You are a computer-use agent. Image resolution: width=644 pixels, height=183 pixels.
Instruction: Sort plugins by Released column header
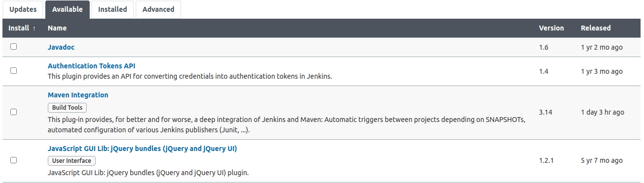596,28
